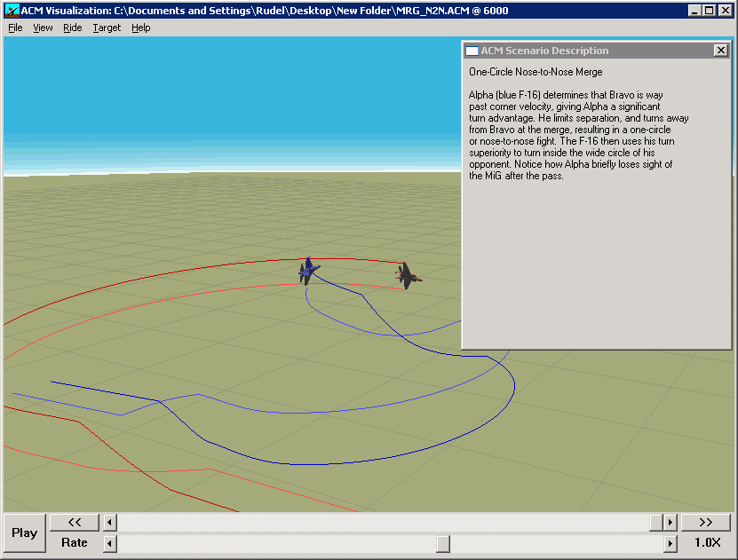Open the View menu
The height and width of the screenshot is (560, 738).
[x=43, y=28]
